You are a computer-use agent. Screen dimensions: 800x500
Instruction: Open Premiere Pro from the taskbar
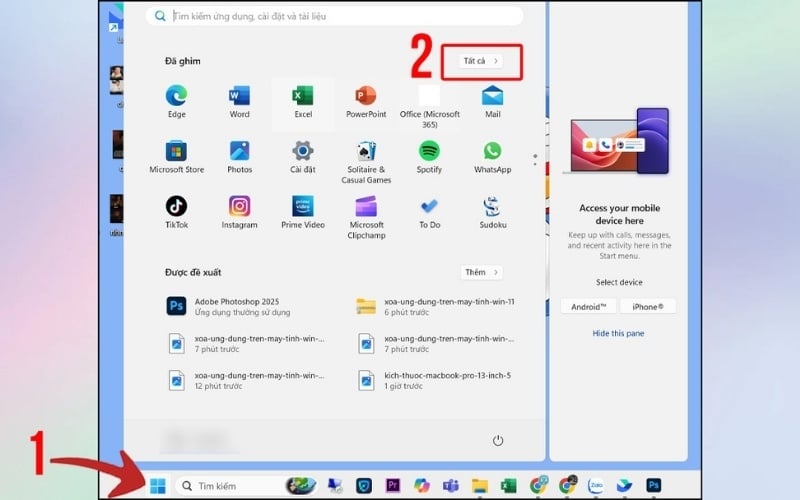point(392,485)
